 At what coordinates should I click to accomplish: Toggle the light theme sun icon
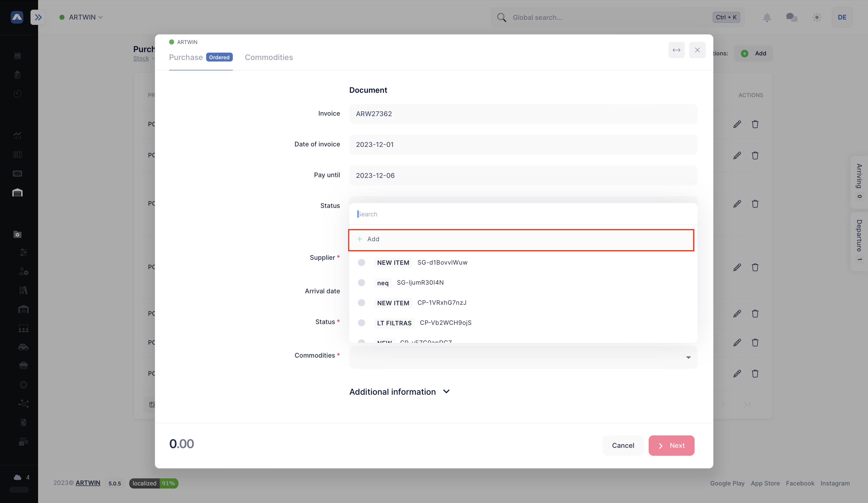[x=817, y=17]
